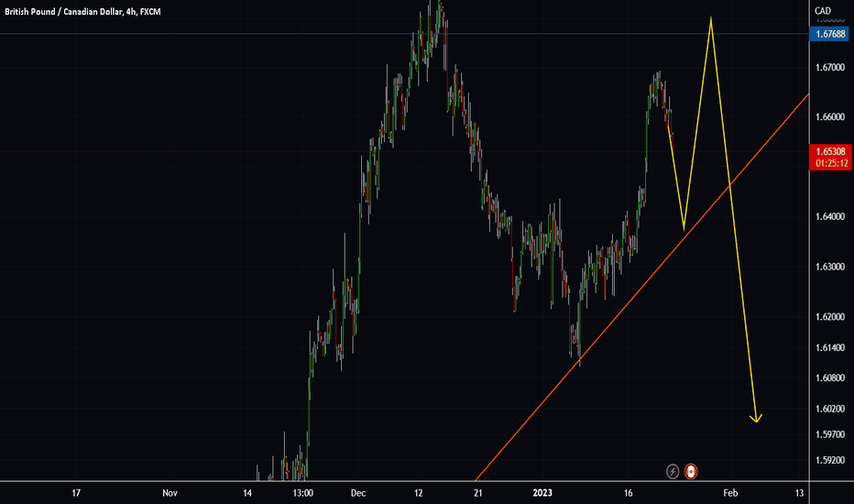The image size is (854, 504).
Task: Click the 1.59200 price axis value
Action: point(830,460)
